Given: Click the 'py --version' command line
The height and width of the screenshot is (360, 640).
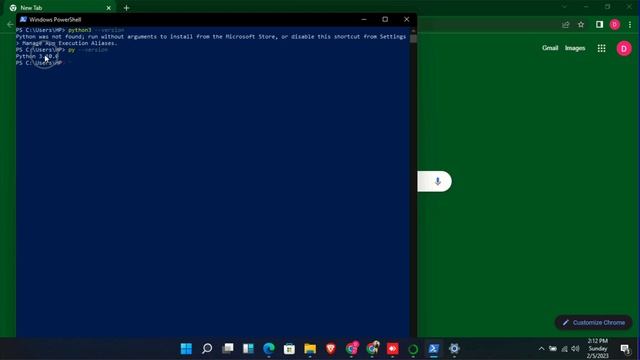Looking at the screenshot, I should click(x=62, y=50).
